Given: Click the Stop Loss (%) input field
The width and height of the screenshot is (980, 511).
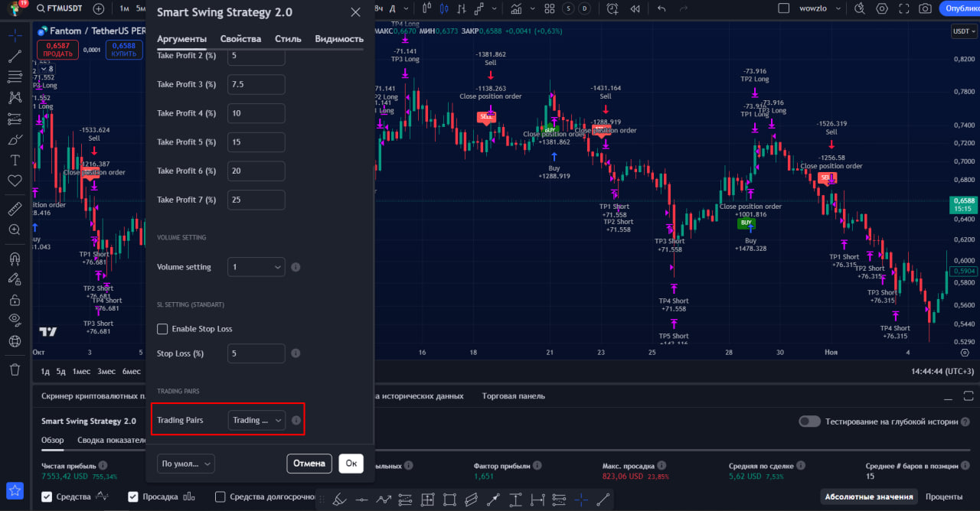Looking at the screenshot, I should tap(256, 353).
